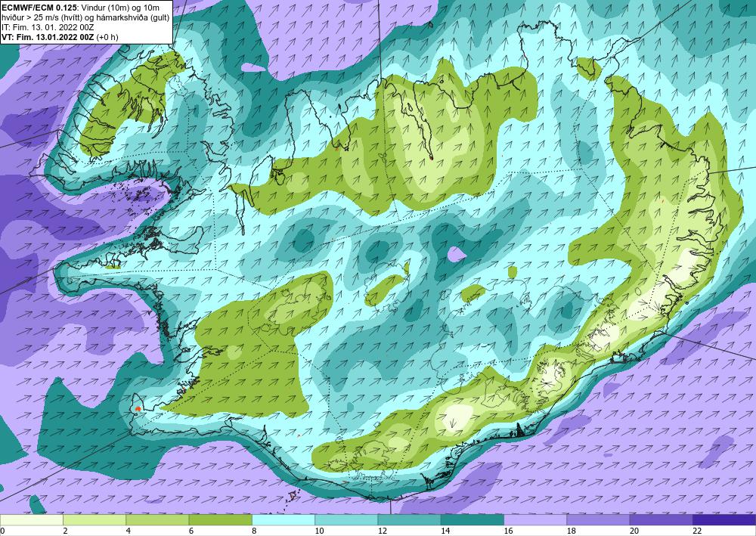Click the dark teal 14–16 m/s legend swatch
756x536 pixels.
[472, 519]
